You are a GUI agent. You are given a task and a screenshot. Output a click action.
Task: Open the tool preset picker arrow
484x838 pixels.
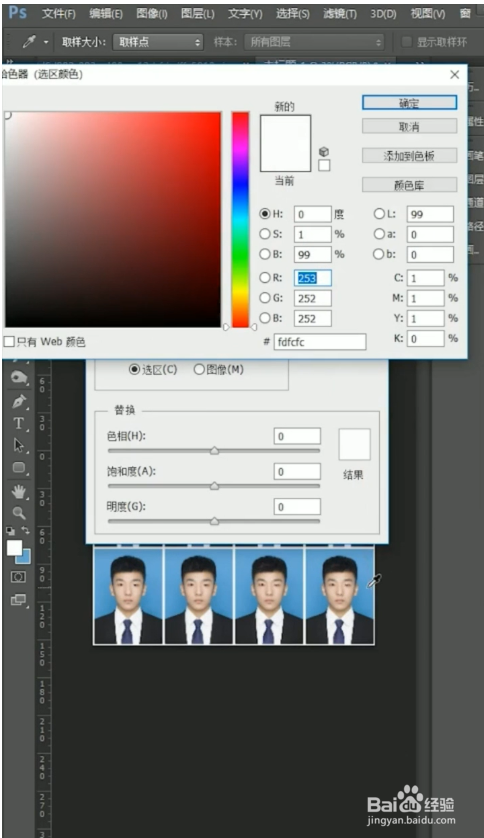(46, 42)
